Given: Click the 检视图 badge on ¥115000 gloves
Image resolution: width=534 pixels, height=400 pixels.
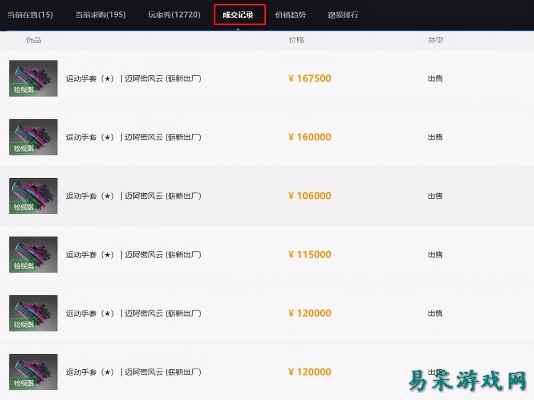Looking at the screenshot, I should pos(23,266).
